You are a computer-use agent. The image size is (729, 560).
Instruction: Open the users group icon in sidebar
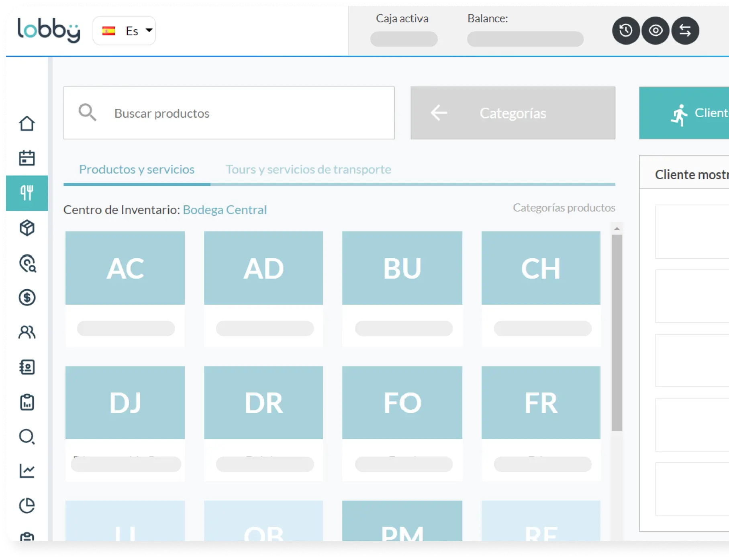point(27,332)
